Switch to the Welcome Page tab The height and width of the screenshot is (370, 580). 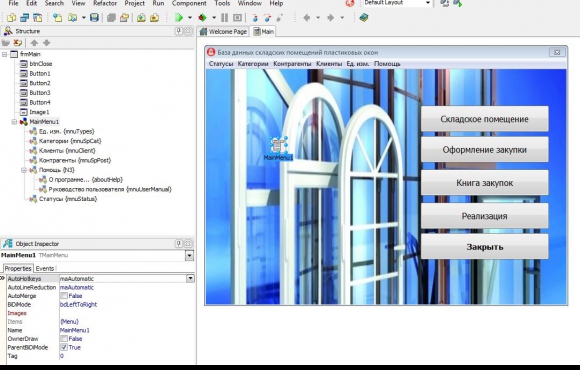coord(223,32)
